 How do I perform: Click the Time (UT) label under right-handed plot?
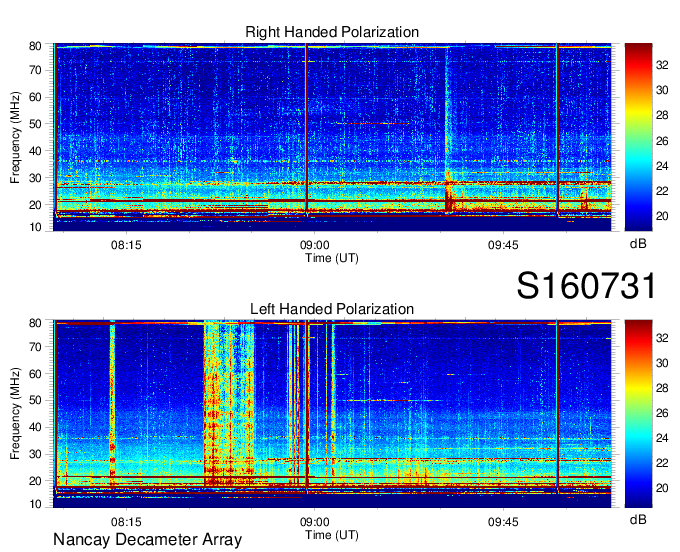332,258
